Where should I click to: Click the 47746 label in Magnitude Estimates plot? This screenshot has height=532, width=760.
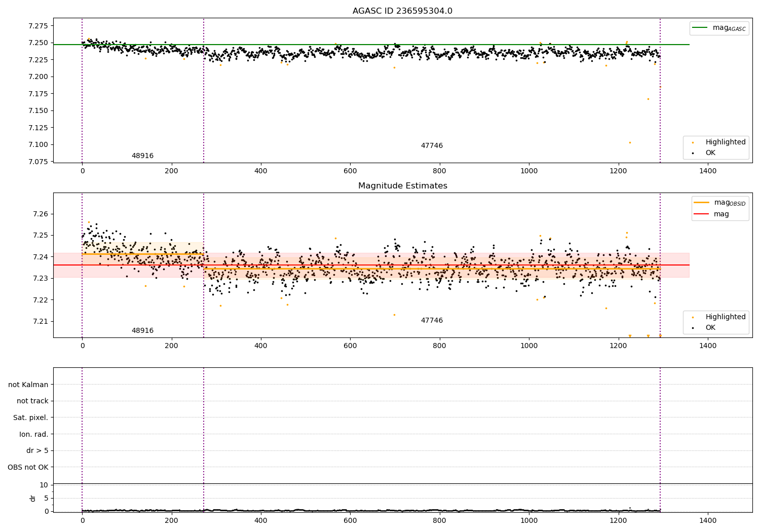click(x=432, y=321)
